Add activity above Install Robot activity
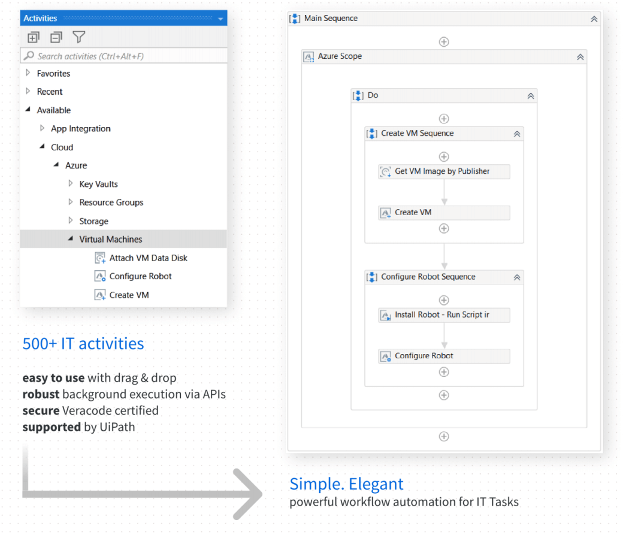624x536 pixels. point(444,300)
